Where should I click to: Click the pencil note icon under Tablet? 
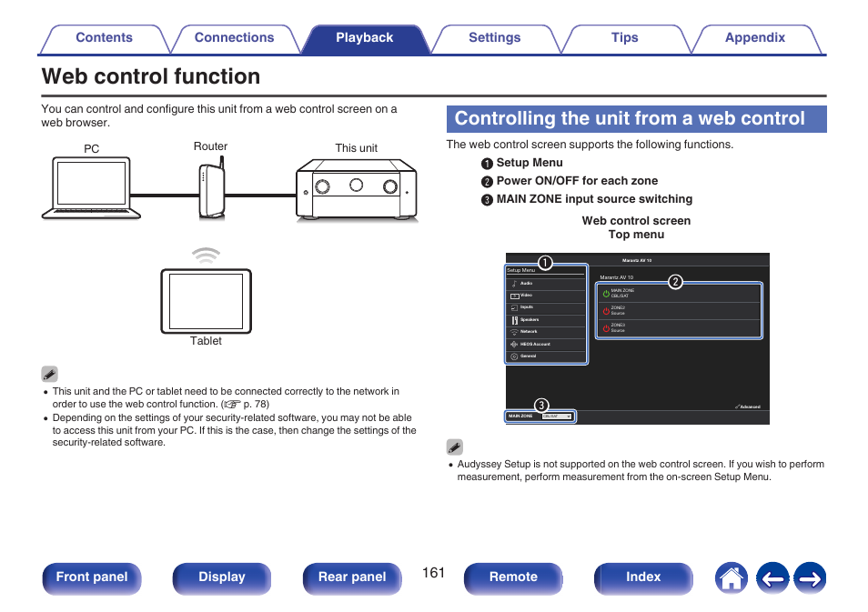pyautogui.click(x=50, y=374)
